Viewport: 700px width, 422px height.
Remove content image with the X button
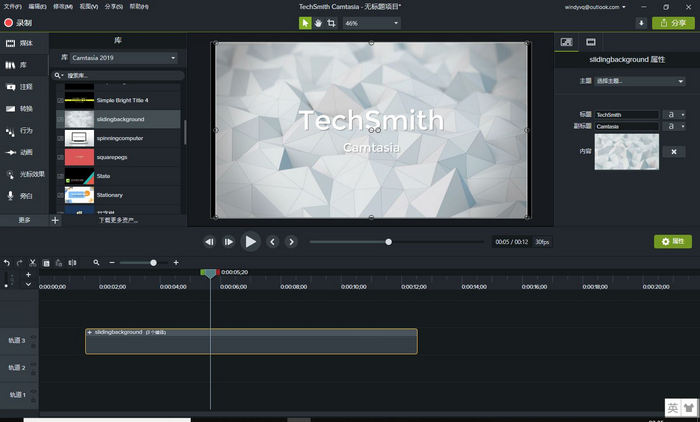(674, 152)
